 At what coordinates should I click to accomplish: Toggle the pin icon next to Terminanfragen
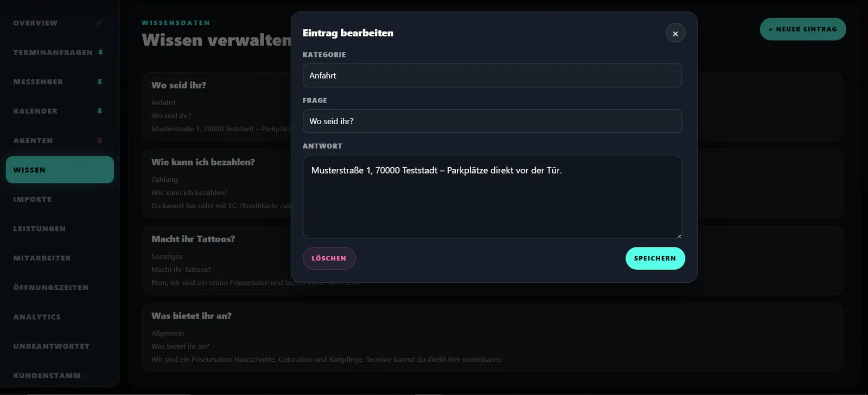pyautogui.click(x=100, y=53)
